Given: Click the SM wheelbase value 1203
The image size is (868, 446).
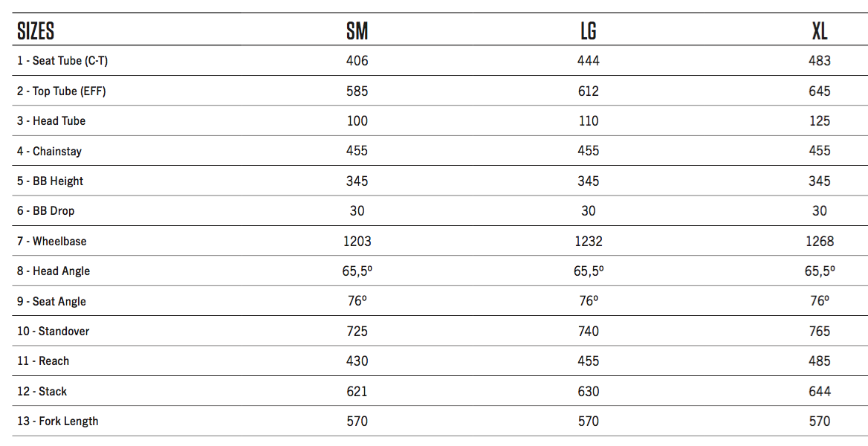Looking at the screenshot, I should click(x=357, y=242).
